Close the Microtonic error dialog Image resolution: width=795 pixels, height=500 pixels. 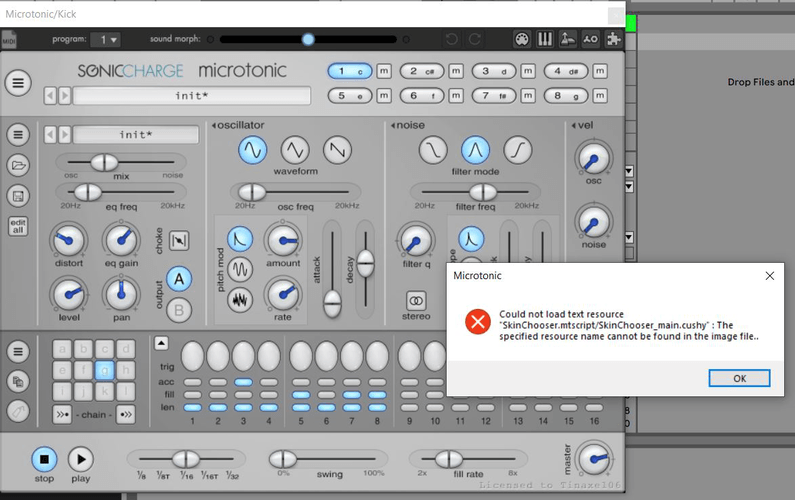[770, 276]
